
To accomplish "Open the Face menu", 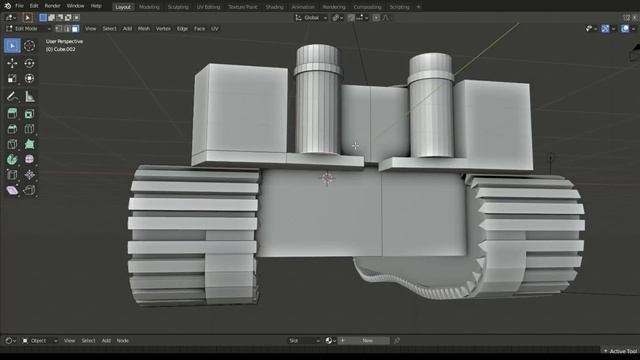I will click(x=199, y=29).
